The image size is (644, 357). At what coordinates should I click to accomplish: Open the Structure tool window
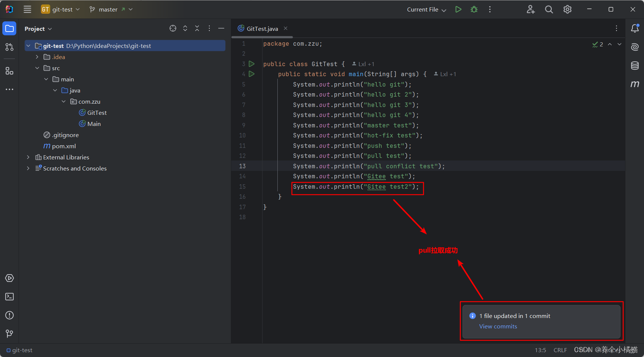pyautogui.click(x=9, y=71)
